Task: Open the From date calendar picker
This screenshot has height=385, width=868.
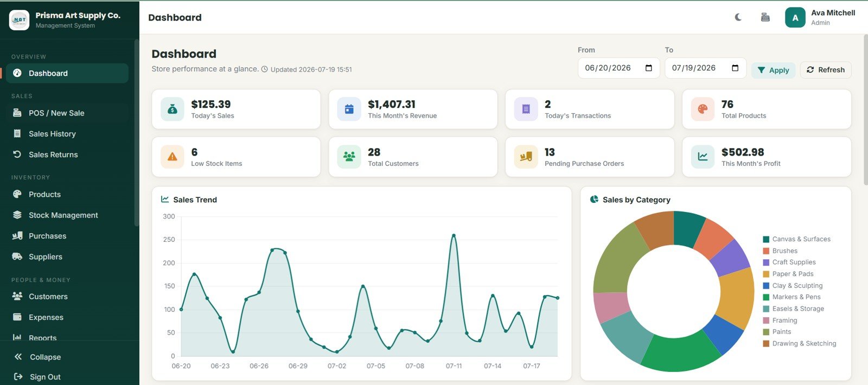Action: coord(648,68)
